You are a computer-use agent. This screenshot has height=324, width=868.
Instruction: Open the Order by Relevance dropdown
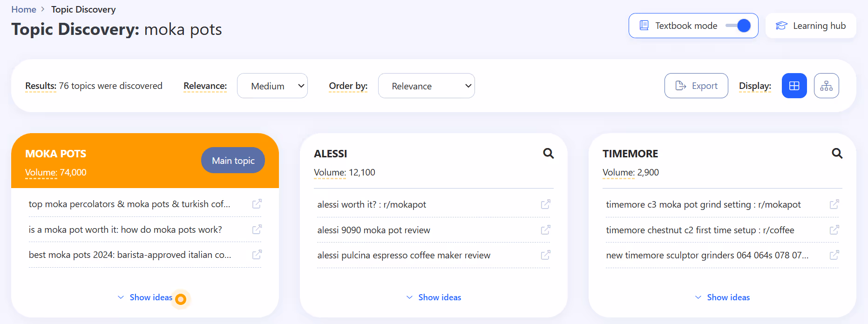(x=427, y=86)
